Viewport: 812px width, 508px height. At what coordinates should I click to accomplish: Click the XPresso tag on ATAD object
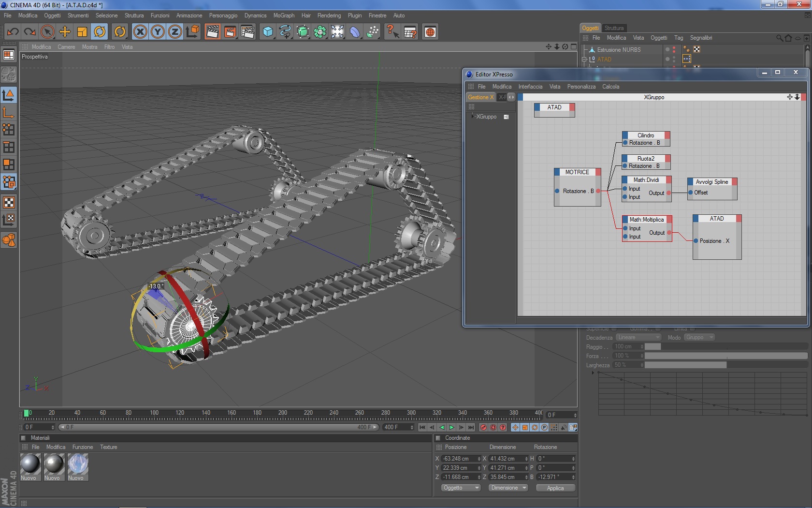point(687,59)
